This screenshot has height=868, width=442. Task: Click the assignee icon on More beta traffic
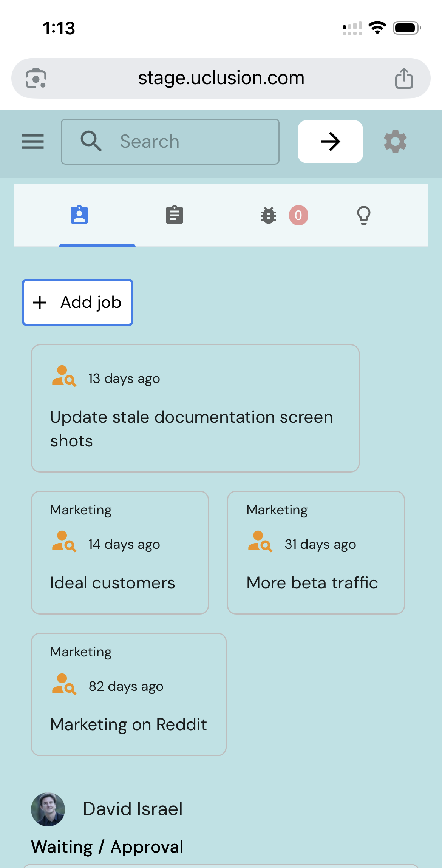(260, 542)
